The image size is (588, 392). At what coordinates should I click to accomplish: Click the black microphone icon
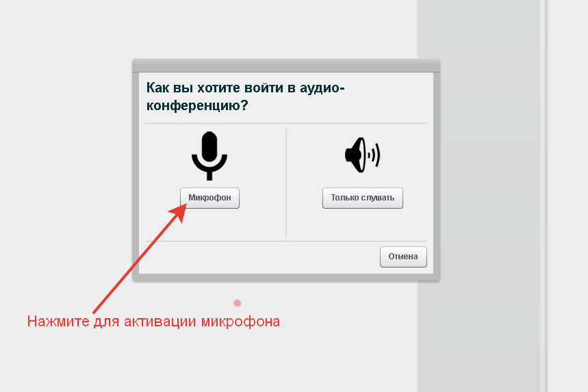[209, 154]
